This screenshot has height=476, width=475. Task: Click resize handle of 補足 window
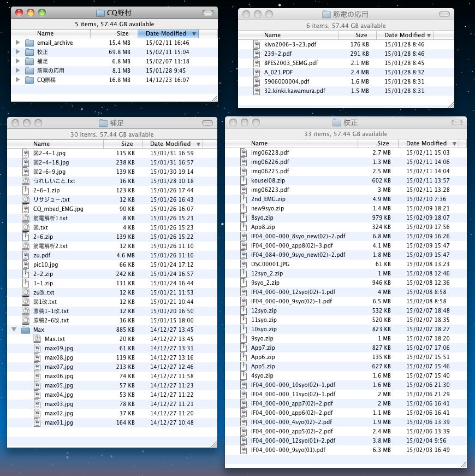213,444
